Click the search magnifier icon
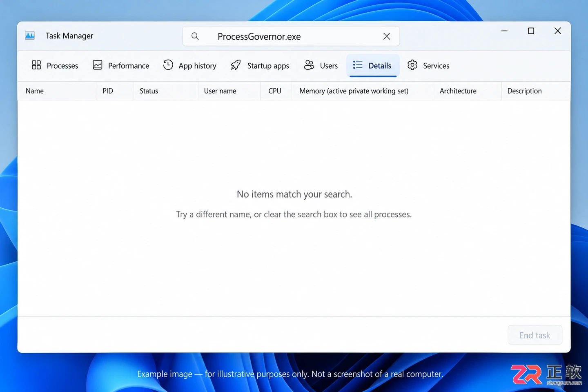This screenshot has height=392, width=588. coord(195,36)
